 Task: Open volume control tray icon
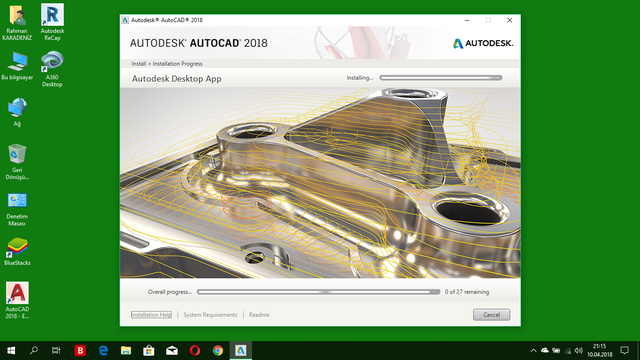pos(578,350)
